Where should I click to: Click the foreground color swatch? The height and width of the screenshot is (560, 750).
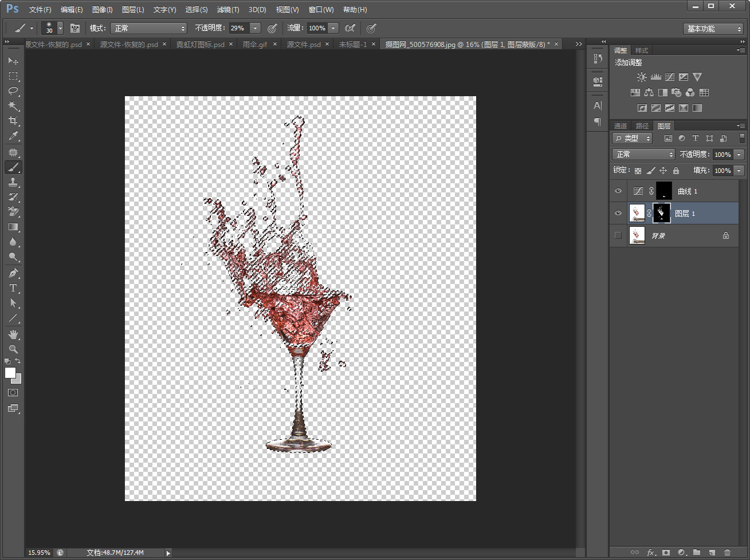click(10, 373)
